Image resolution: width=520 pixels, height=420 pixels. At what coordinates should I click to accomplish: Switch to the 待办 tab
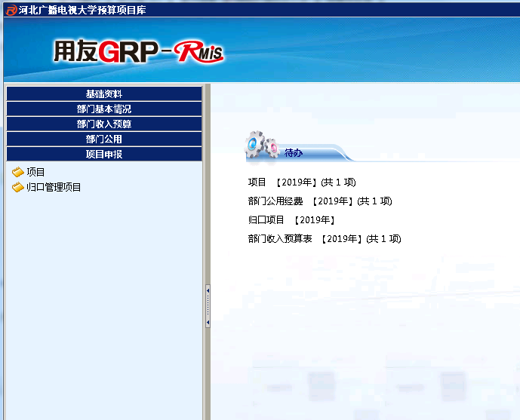[294, 152]
